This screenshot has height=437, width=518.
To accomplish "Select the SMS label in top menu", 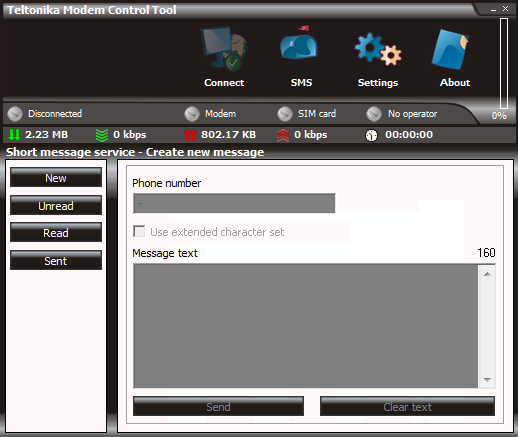I will [301, 83].
